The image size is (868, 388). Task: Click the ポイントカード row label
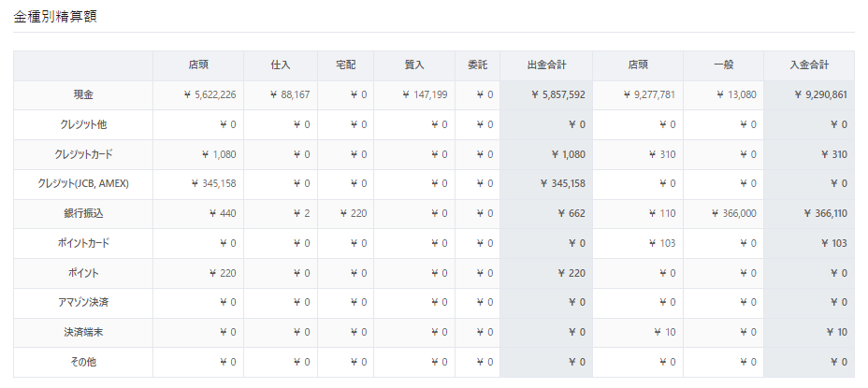click(x=83, y=243)
